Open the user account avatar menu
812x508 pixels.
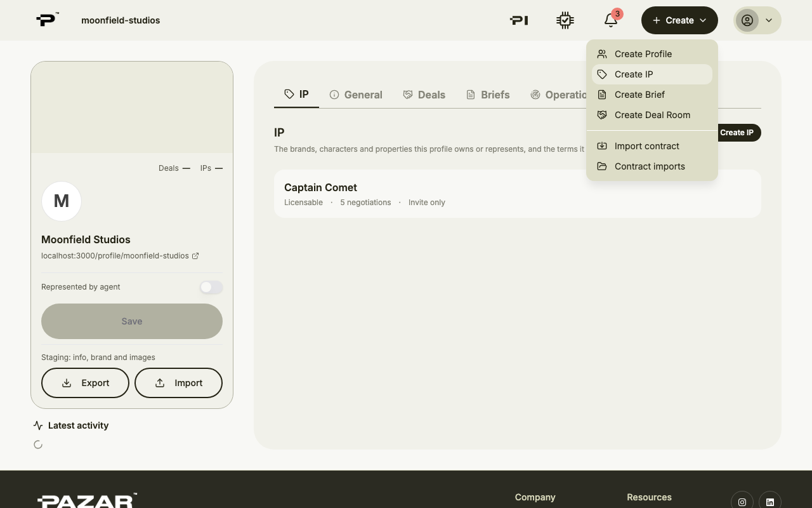757,20
